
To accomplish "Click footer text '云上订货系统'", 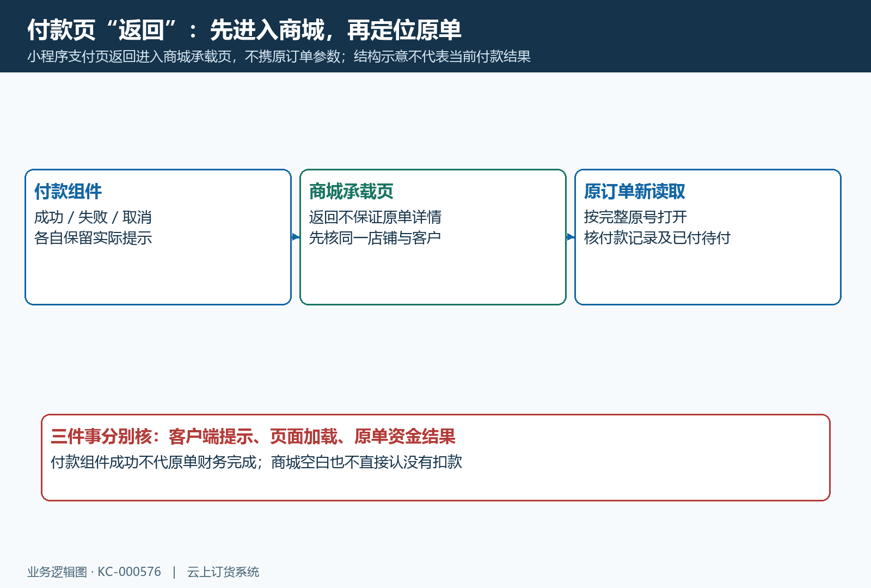I will 223,572.
